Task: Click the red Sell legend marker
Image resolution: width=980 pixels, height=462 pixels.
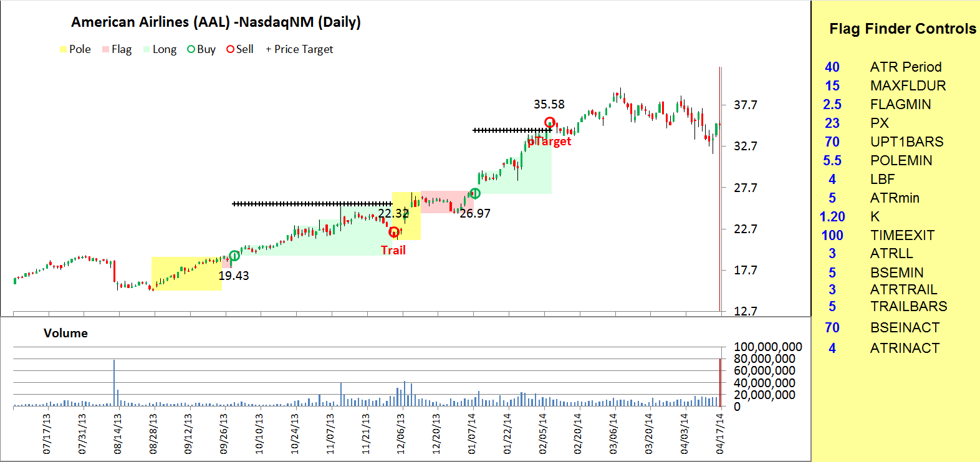Action: 231,49
